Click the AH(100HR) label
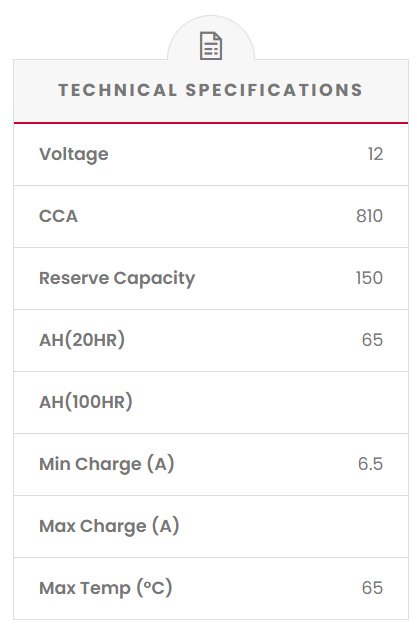 (x=86, y=402)
